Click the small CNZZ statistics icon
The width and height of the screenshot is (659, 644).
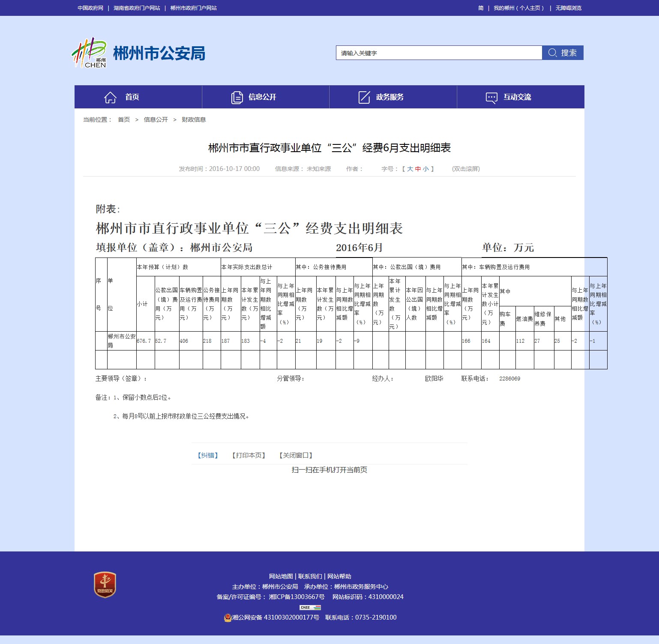click(x=310, y=607)
